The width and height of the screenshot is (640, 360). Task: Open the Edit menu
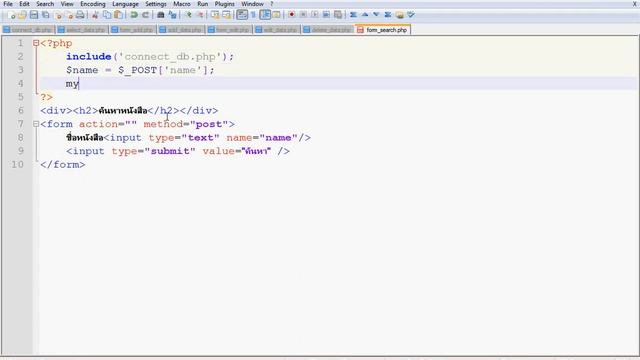click(x=24, y=4)
